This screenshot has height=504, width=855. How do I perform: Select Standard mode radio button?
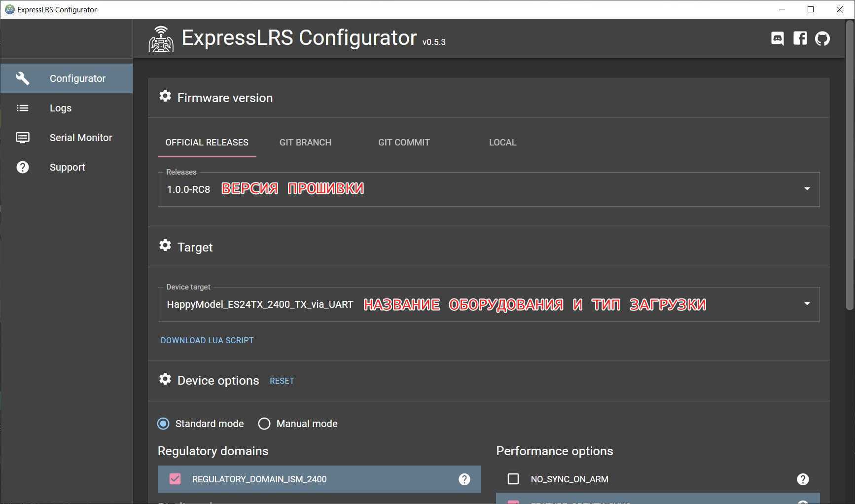(x=163, y=424)
